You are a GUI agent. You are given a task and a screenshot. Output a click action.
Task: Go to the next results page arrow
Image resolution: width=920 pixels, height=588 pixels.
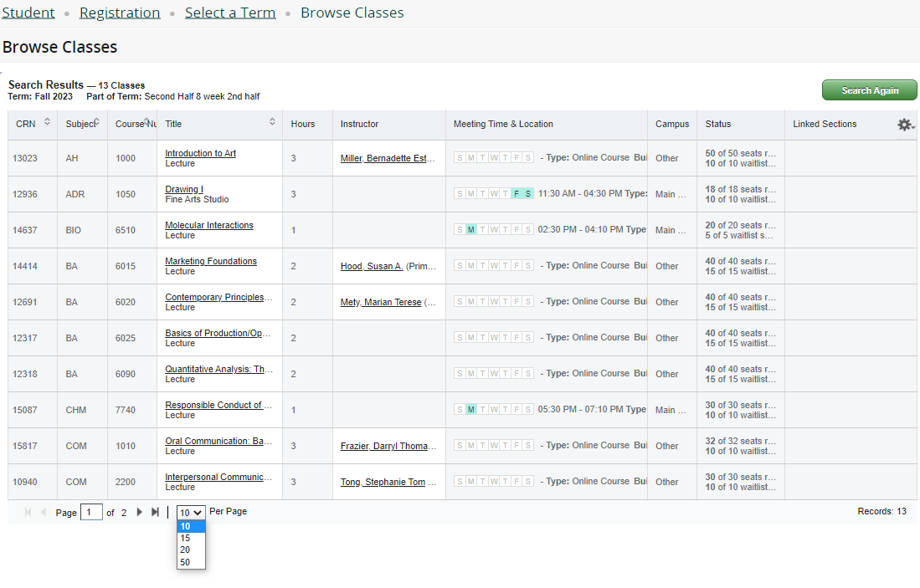pyautogui.click(x=139, y=512)
